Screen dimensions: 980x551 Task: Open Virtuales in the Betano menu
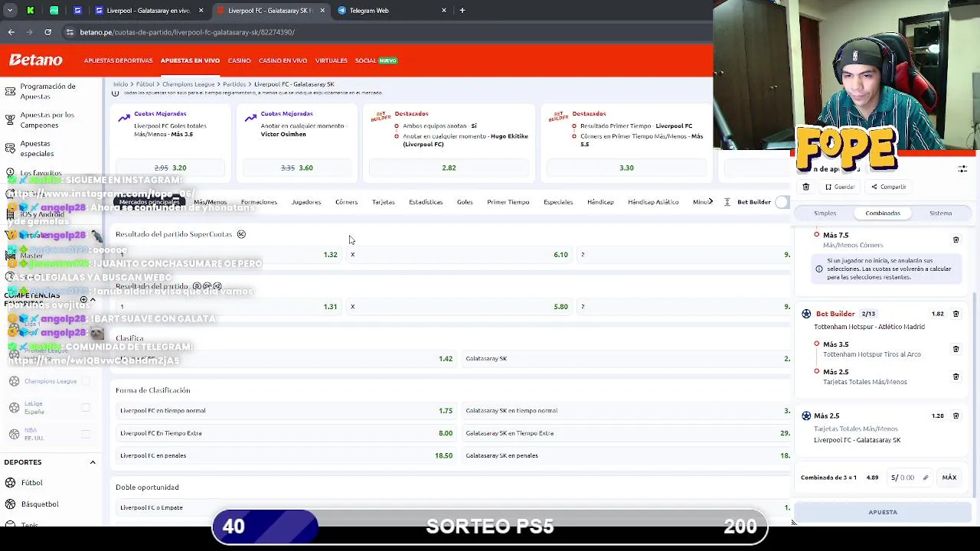point(331,60)
